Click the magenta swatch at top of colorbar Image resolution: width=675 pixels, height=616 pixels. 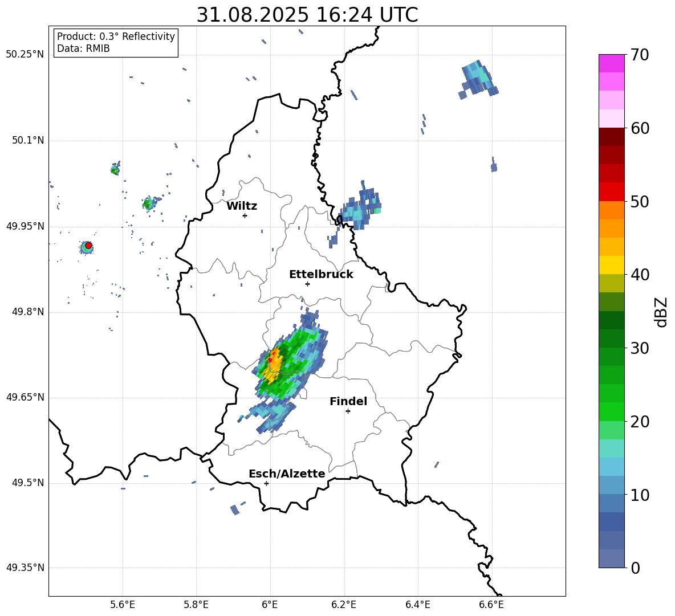(611, 63)
